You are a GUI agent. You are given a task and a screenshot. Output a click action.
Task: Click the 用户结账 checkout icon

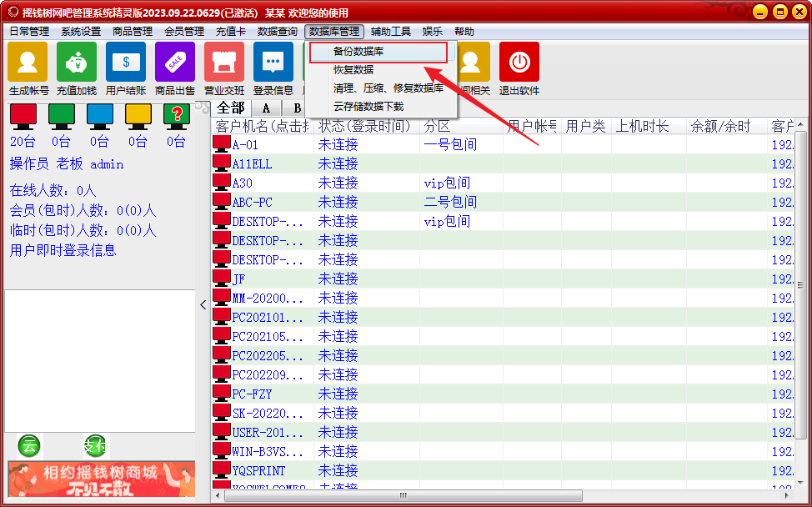(126, 63)
